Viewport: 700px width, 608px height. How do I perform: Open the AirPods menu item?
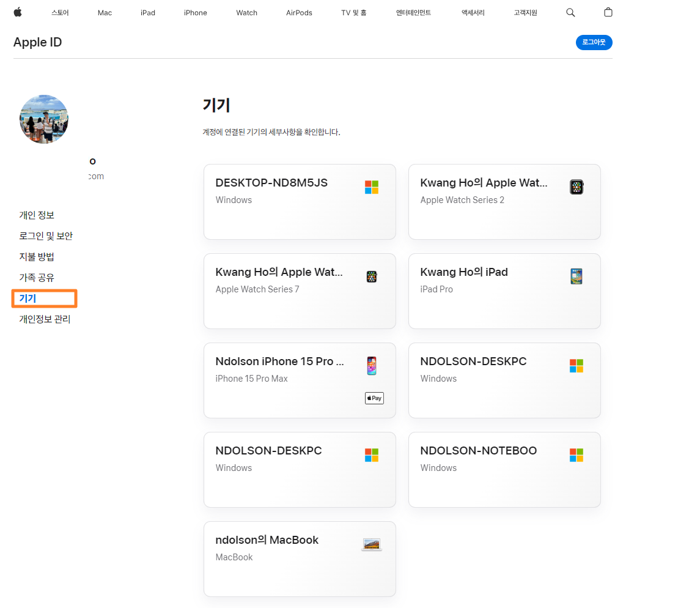click(299, 12)
